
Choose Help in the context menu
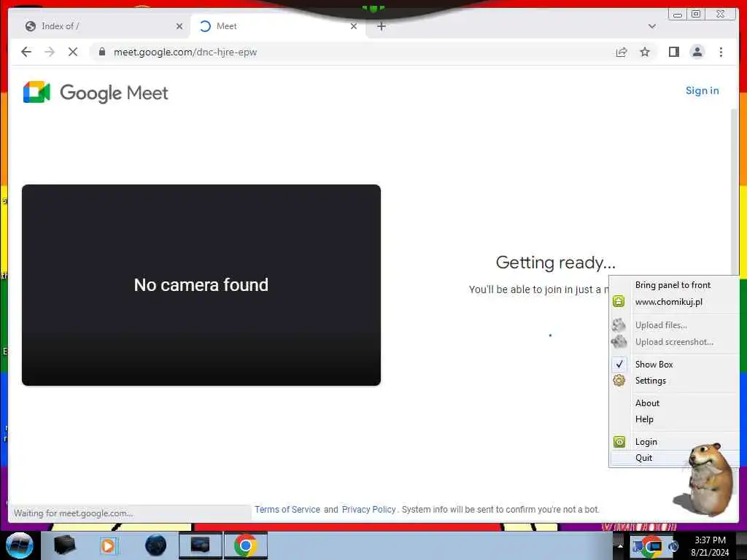coord(644,419)
